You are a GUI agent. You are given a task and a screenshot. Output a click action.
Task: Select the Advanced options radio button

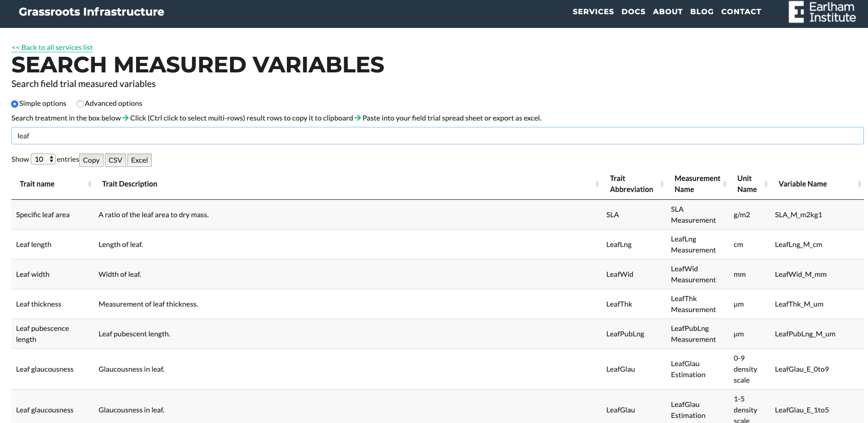[x=80, y=104]
